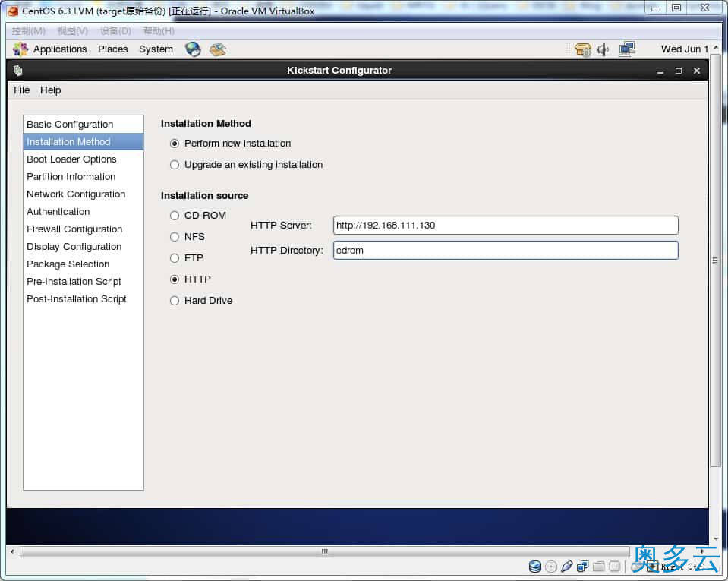Click VirtualBox shared folders status icon
The height and width of the screenshot is (581, 728).
[599, 566]
